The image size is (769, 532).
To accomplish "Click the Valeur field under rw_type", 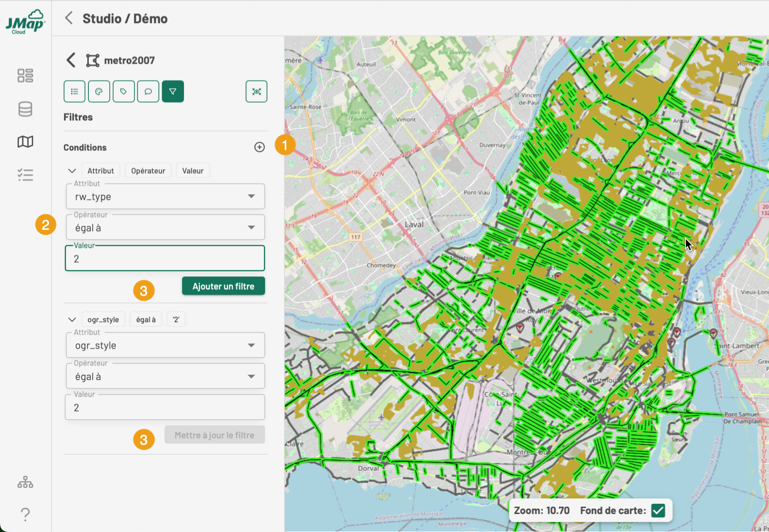I will (x=165, y=259).
